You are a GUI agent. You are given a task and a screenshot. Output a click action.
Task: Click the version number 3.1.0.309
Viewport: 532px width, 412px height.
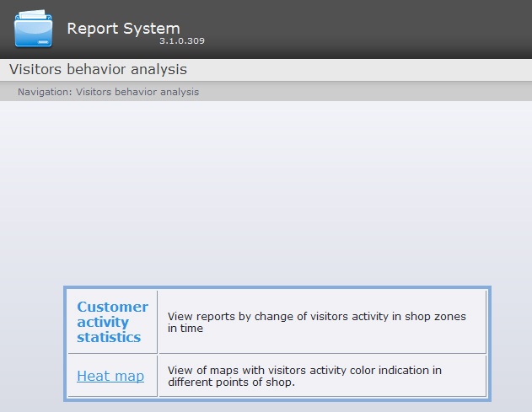click(181, 40)
